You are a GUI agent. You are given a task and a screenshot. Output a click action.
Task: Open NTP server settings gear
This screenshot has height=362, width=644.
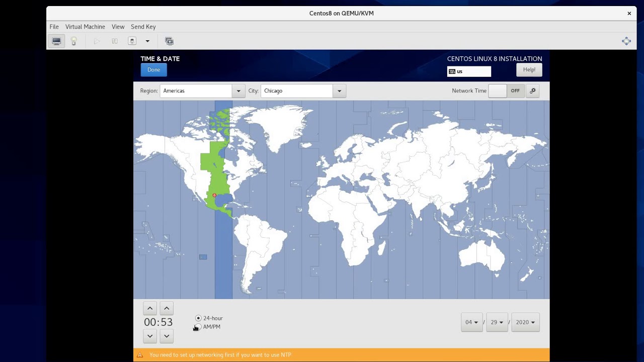pyautogui.click(x=533, y=91)
